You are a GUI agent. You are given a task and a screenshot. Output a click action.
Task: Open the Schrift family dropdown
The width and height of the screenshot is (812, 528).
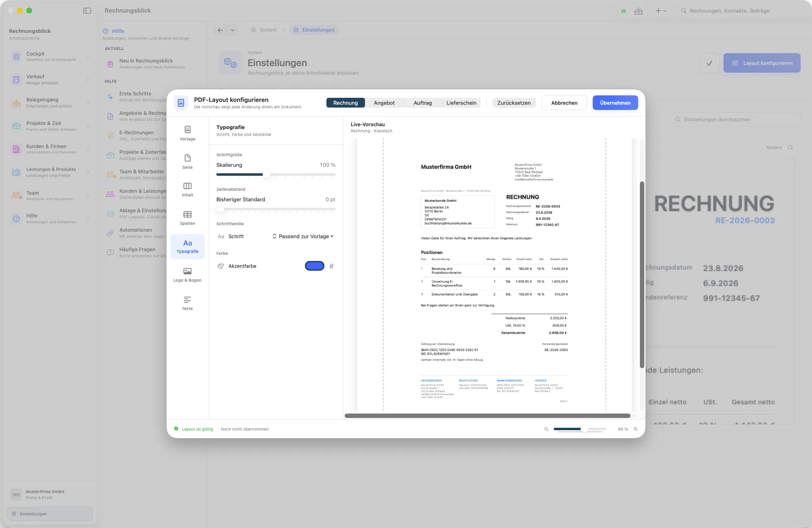click(303, 236)
